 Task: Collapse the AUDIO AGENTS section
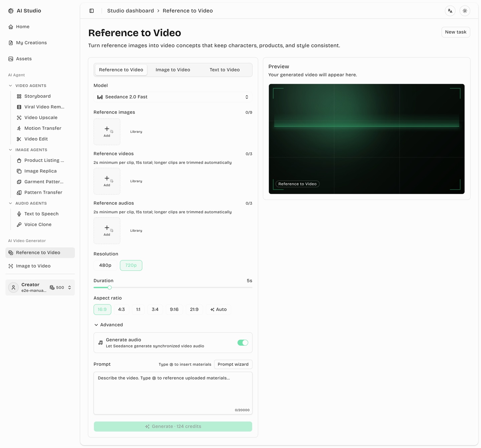coord(28,204)
